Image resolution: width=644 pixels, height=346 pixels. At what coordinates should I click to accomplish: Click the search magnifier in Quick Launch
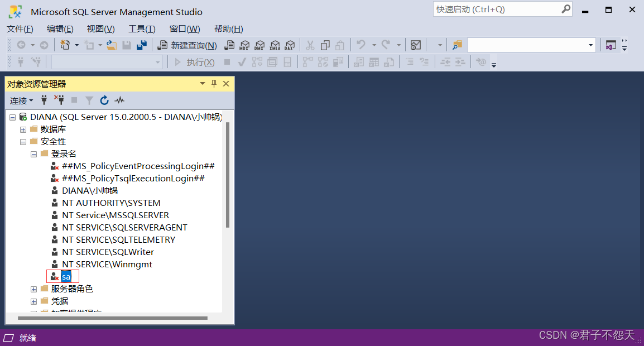[x=565, y=8]
